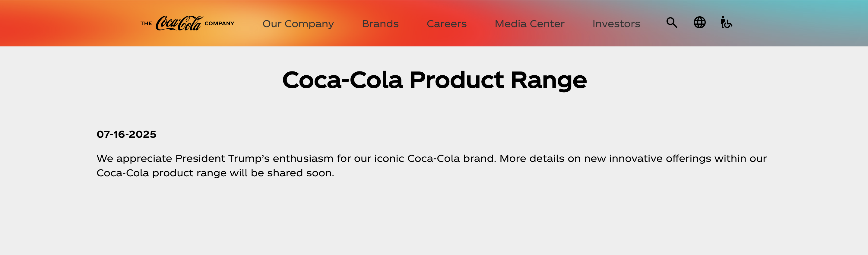The image size is (868, 255).
Task: Click the 07-16-2025 date text
Action: [126, 134]
